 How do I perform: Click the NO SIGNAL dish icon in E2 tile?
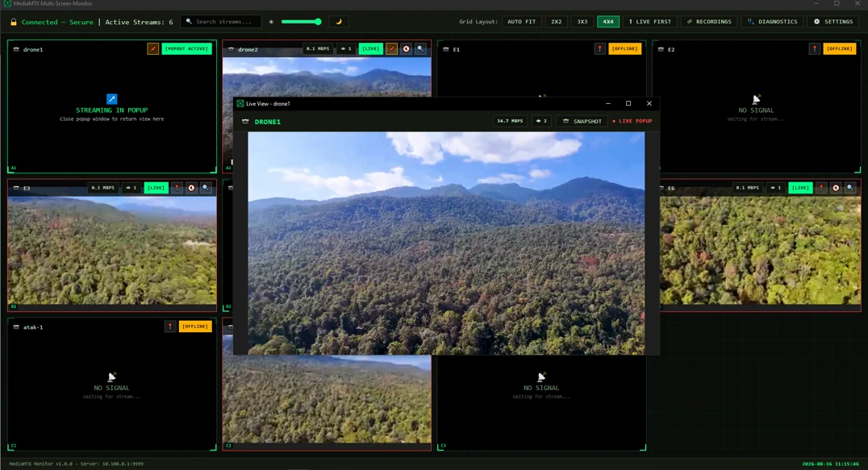point(756,99)
